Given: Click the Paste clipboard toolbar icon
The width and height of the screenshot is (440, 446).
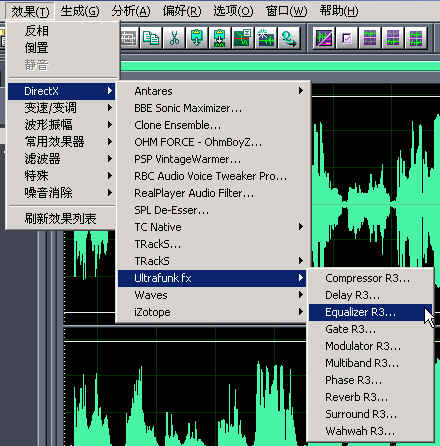Looking at the screenshot, I should pos(197,38).
